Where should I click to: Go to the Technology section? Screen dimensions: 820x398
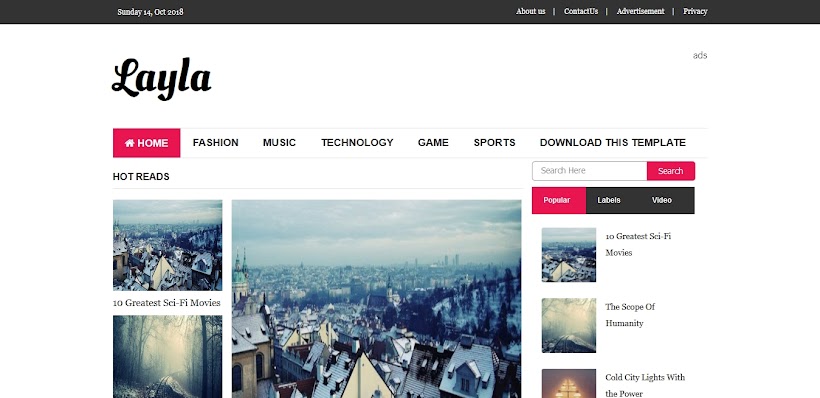tap(357, 143)
